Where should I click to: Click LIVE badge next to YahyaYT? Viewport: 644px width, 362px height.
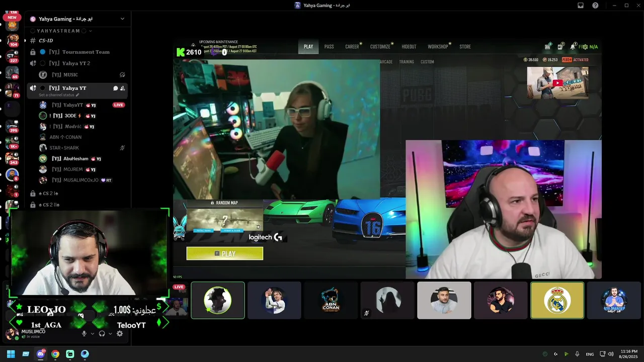[118, 105]
